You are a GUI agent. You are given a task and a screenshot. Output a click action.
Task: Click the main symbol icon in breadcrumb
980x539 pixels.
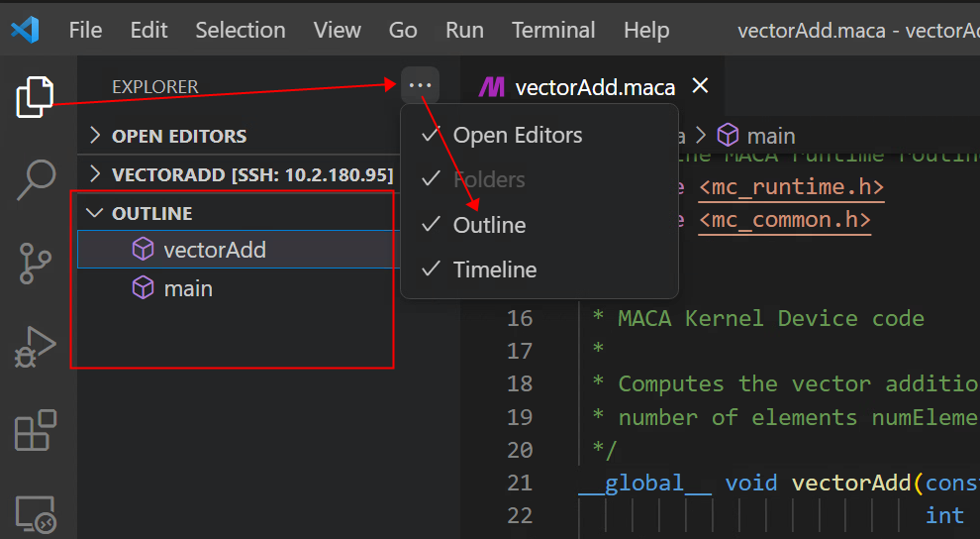point(728,136)
